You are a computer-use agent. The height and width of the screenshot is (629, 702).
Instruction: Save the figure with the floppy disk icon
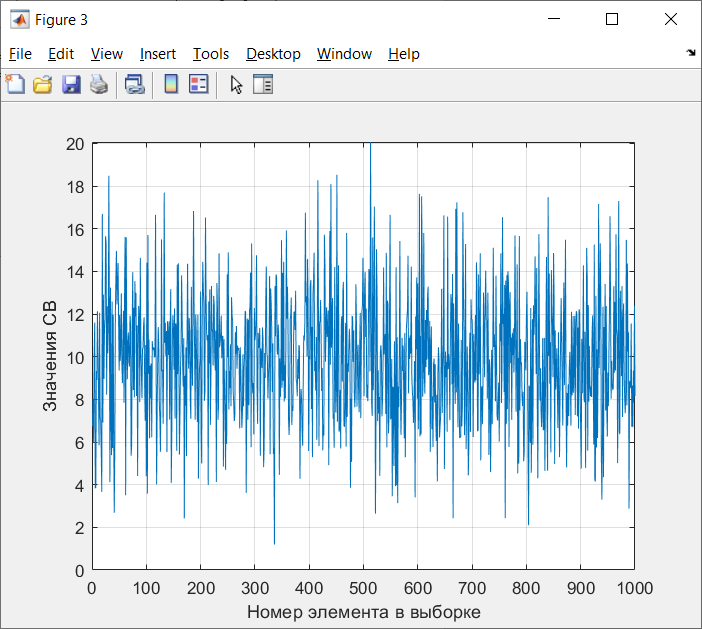click(x=71, y=84)
